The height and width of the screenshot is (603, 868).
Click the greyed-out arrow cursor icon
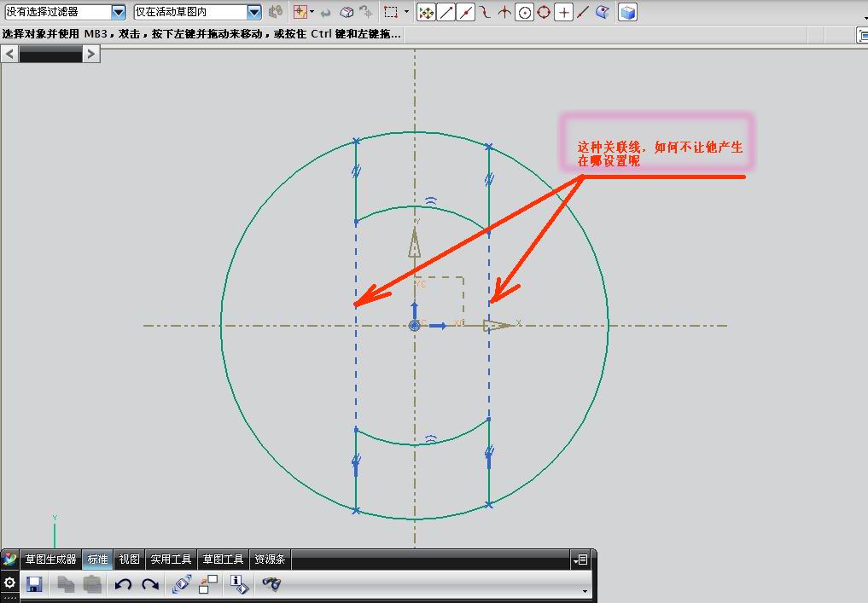pyautogui.click(x=366, y=12)
